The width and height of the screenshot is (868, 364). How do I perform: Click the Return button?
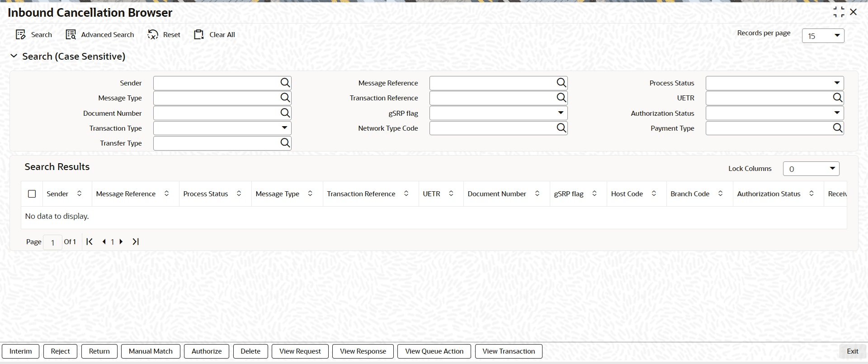tap(99, 351)
